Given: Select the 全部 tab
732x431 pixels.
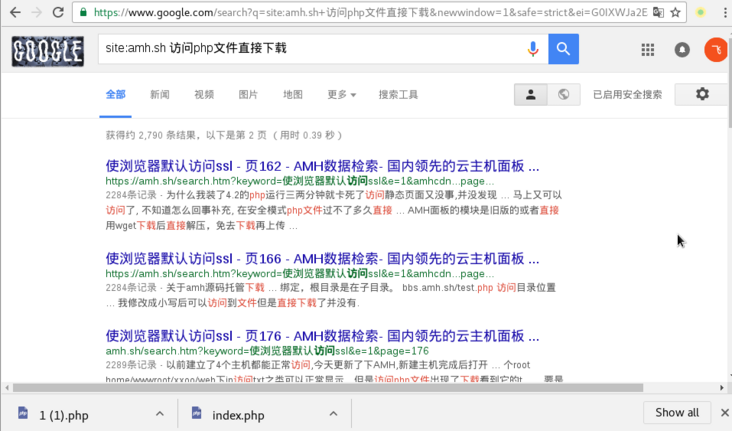Looking at the screenshot, I should (x=115, y=95).
